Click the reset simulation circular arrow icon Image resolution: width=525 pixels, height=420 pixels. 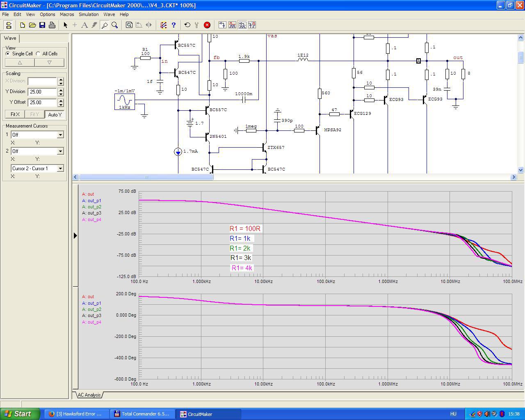click(x=187, y=25)
